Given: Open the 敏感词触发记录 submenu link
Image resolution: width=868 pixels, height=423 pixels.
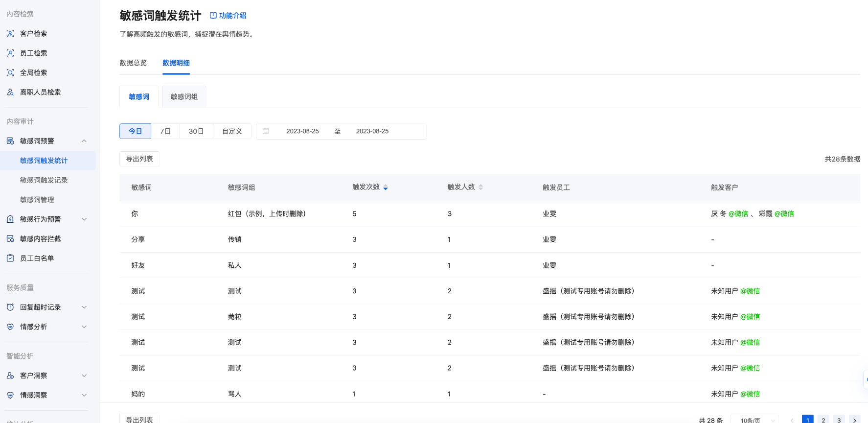Looking at the screenshot, I should point(44,180).
